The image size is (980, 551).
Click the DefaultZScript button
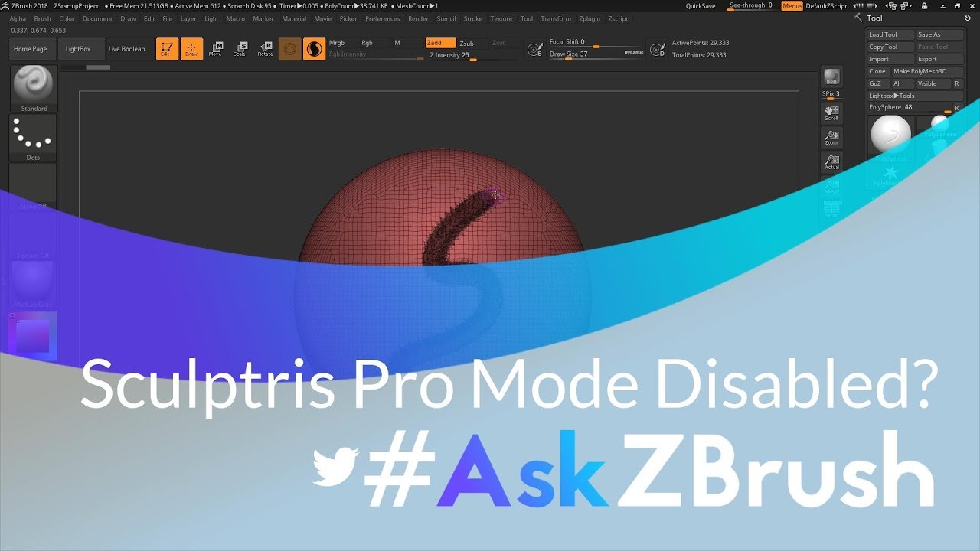coord(826,5)
